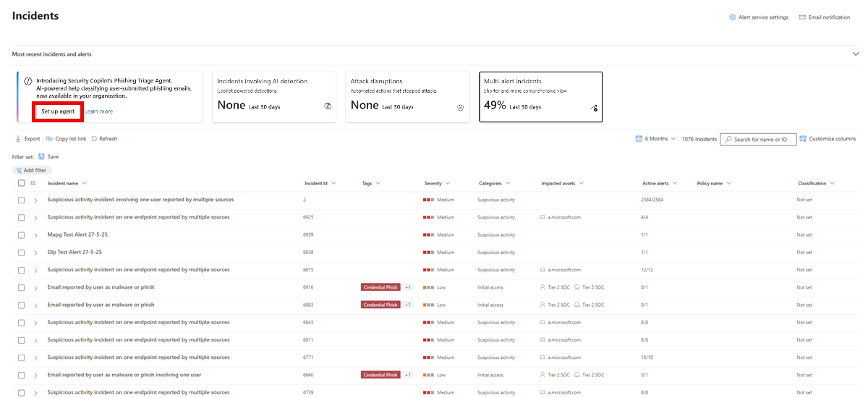Click the Save filter set icon
Screen dimensions: 868x398
[41, 156]
